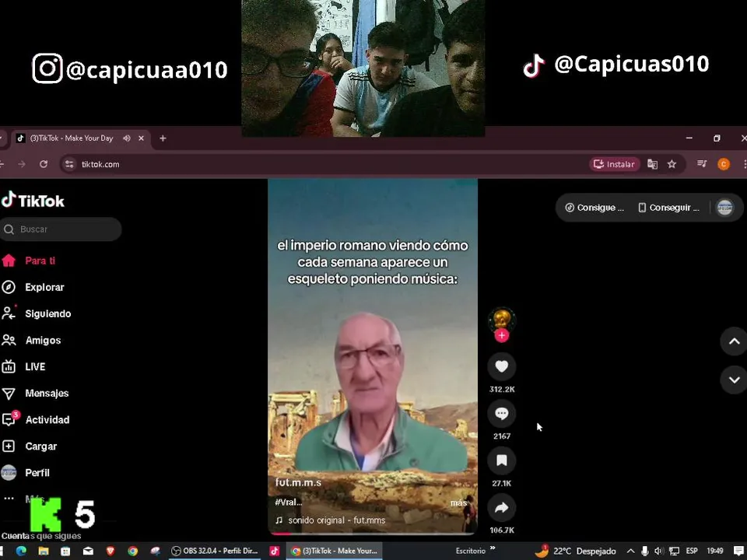Open the comments bubble icon
Viewport: 747px width, 560px height.
click(502, 413)
